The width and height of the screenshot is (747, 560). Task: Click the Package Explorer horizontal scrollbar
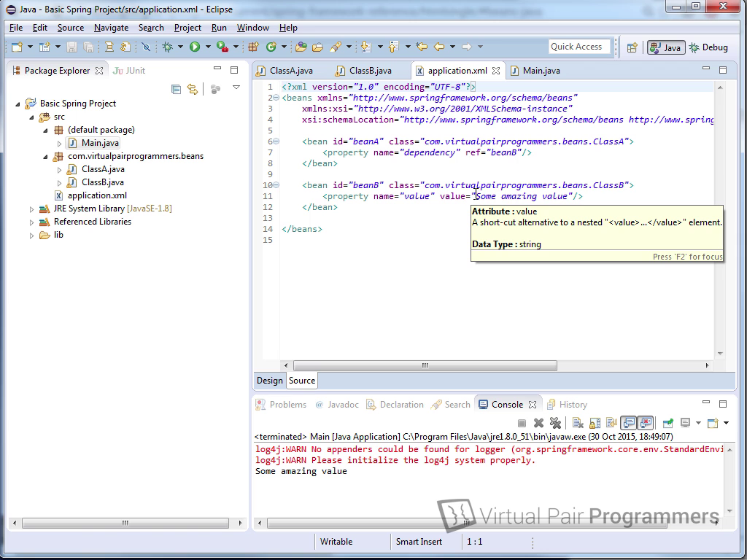[125, 523]
